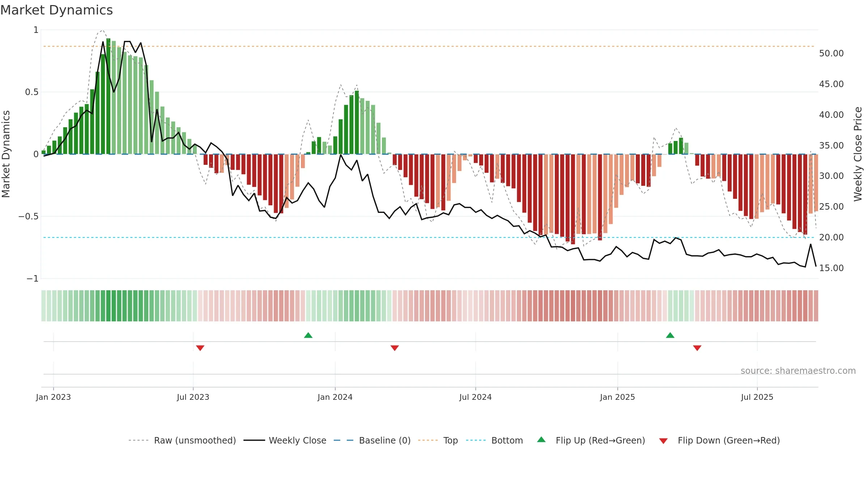Click the 45.00 price axis label

[x=831, y=84]
